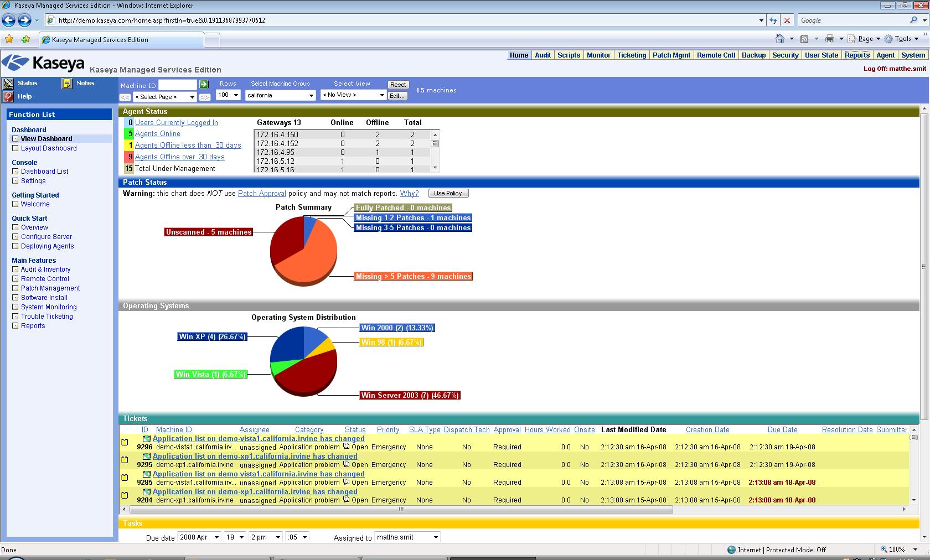The image size is (930, 560).
Task: Click the RSS feeds icon
Action: coord(804,39)
